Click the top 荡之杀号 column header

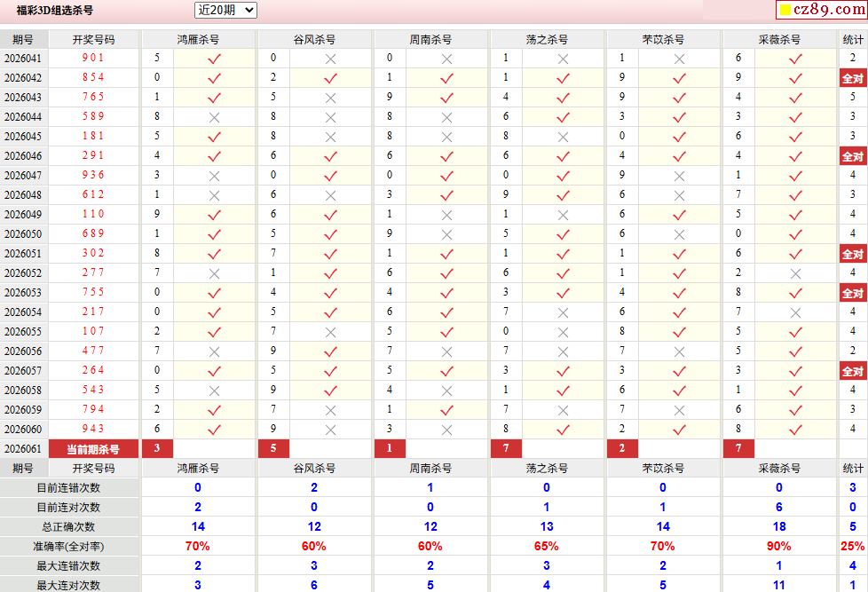(x=547, y=40)
